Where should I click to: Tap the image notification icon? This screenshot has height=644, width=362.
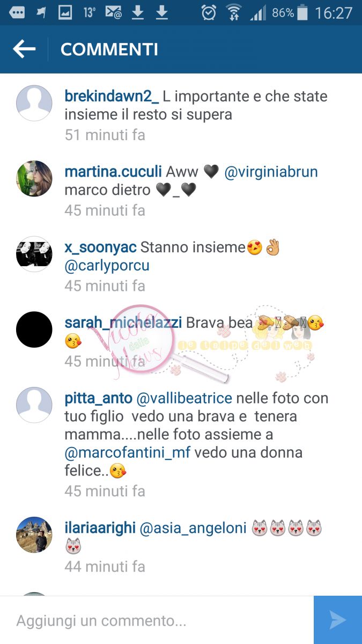click(65, 12)
